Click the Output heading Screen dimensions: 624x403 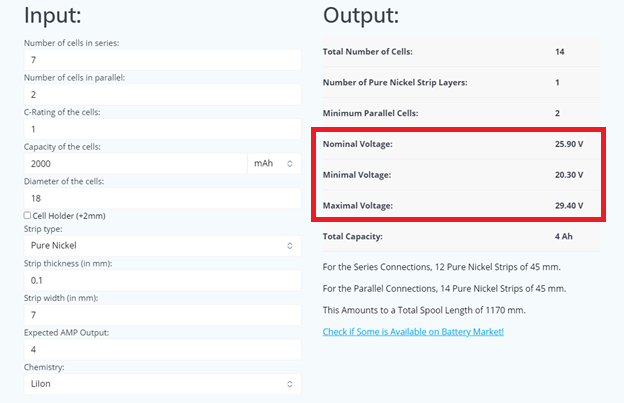pyautogui.click(x=360, y=16)
